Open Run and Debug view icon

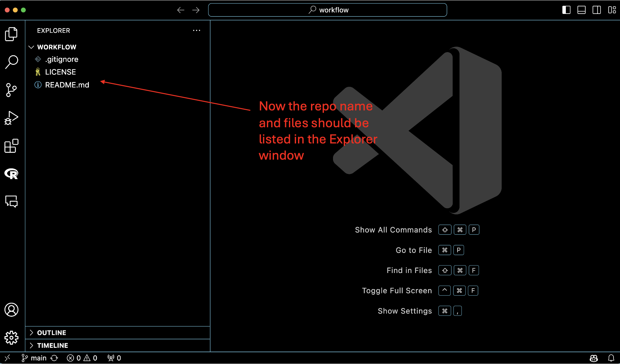click(11, 118)
